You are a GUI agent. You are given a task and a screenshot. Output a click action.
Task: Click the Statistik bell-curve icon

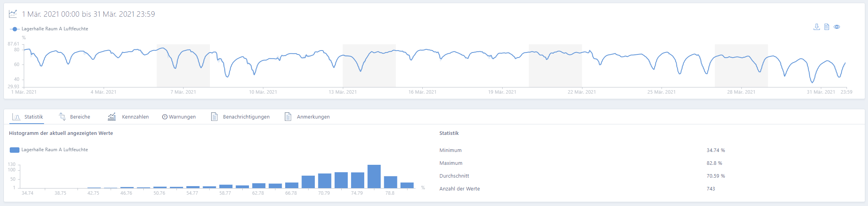click(x=16, y=117)
